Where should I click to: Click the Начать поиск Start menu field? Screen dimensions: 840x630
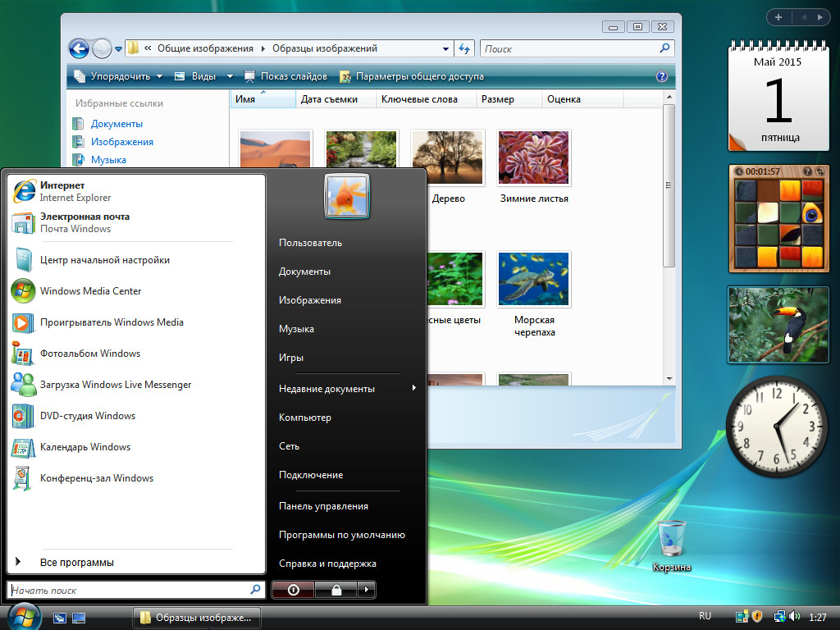136,590
